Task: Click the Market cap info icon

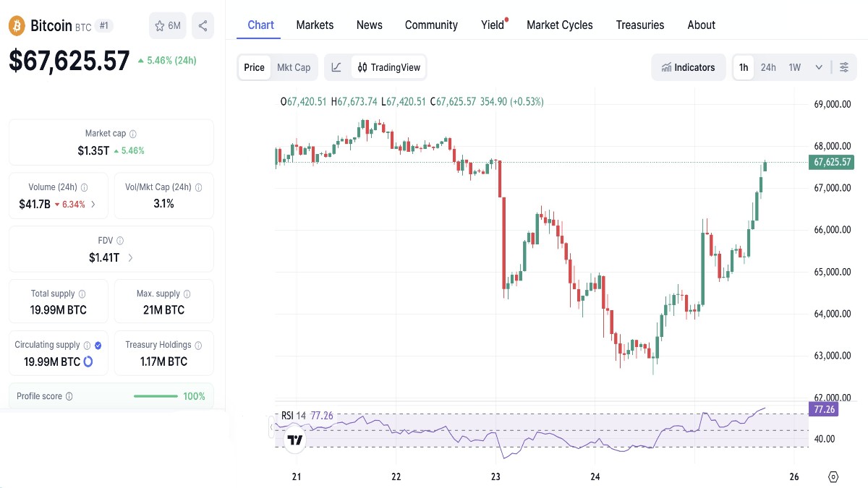Action: coord(133,134)
